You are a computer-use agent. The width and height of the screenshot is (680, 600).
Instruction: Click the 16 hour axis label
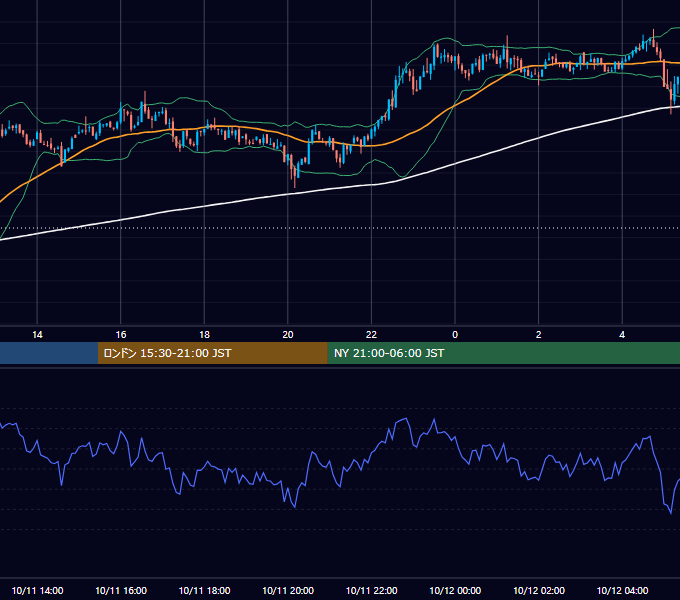click(121, 335)
